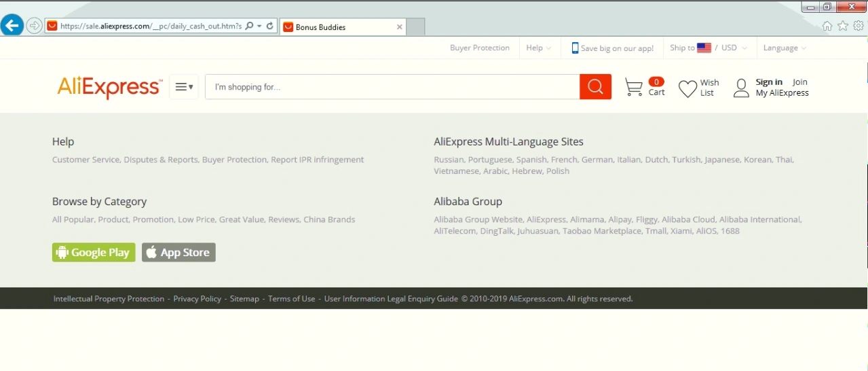Viewport: 868px width, 371px height.
Task: Select the Russian language site
Action: (x=449, y=160)
